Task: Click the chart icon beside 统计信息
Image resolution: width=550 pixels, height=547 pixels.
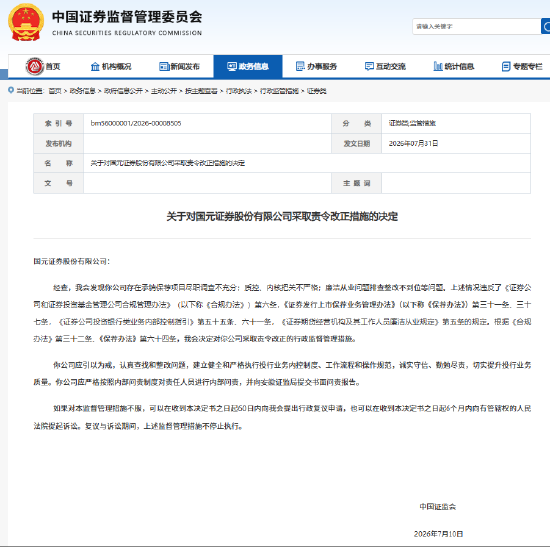Action: point(438,66)
